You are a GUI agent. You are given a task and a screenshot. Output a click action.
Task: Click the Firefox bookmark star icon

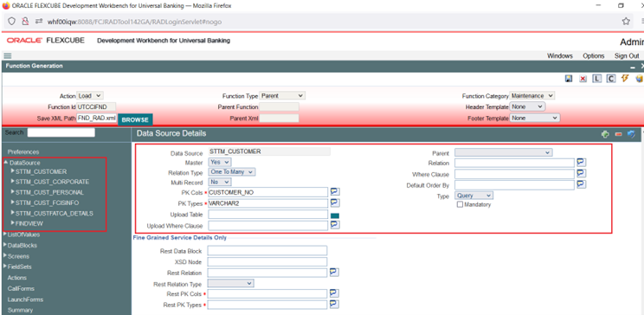click(626, 22)
